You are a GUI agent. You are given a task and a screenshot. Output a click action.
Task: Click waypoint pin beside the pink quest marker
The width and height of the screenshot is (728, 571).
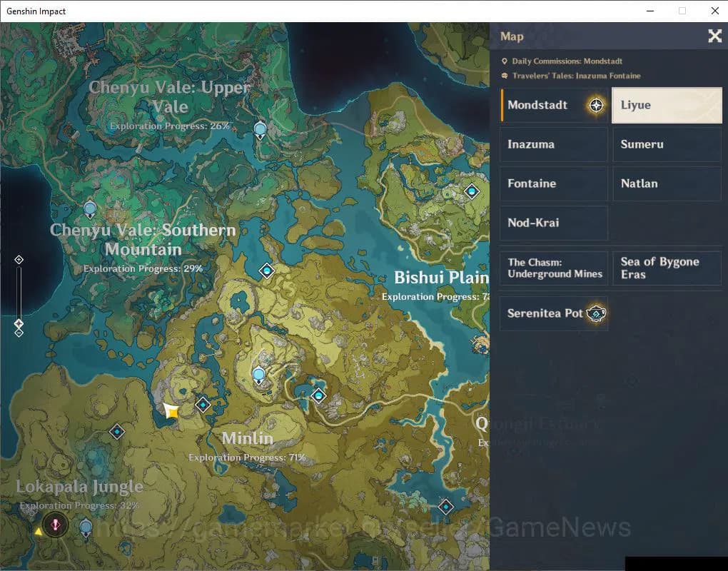86,527
